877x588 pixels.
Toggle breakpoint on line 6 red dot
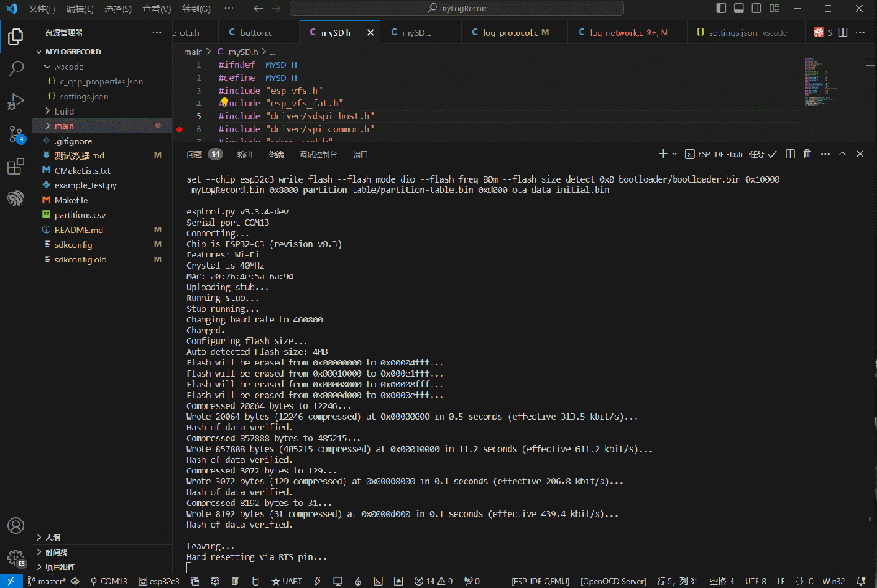pos(179,129)
